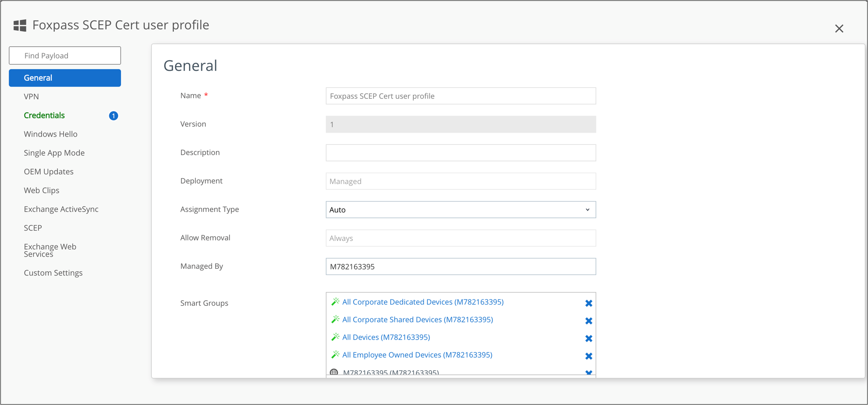Viewport: 868px width, 405px height.
Task: Click the Credentials badge showing 1
Action: [x=113, y=116]
